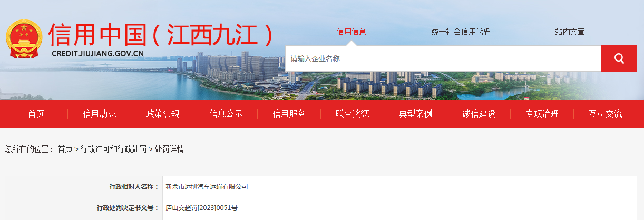Switch to 站内文章 search tab
Screen dimensions: 644x220
coord(570,32)
